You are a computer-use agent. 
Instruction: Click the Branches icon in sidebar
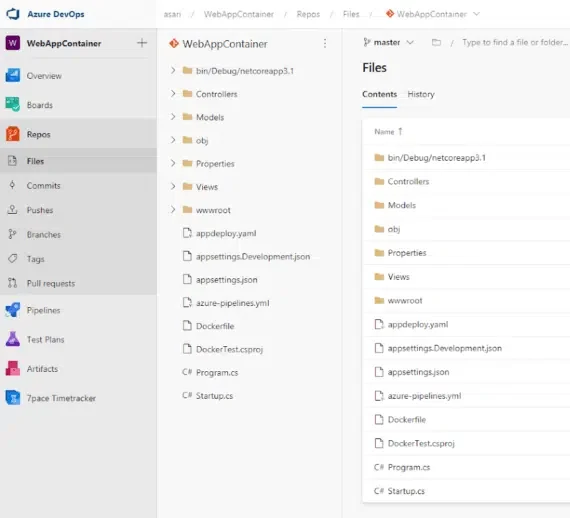(12, 234)
